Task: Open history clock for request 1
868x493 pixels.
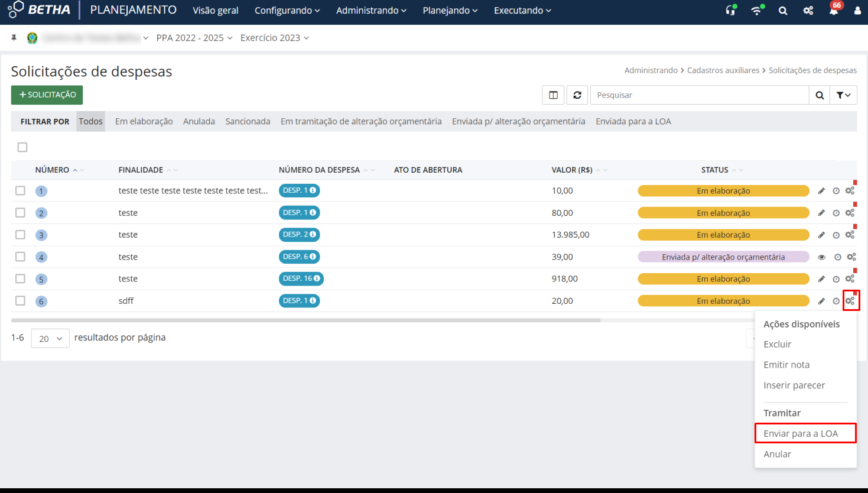Action: [x=836, y=191]
